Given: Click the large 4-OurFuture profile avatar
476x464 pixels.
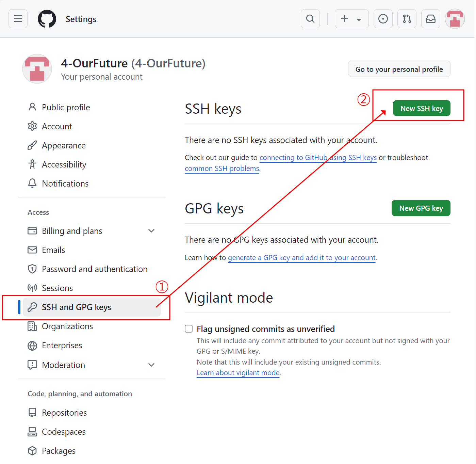Looking at the screenshot, I should [x=37, y=69].
